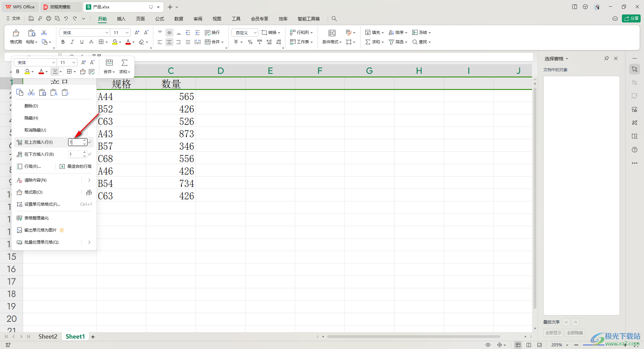Toggle Italic formatting in the ribbon
This screenshot has width=644, height=349.
(72, 42)
